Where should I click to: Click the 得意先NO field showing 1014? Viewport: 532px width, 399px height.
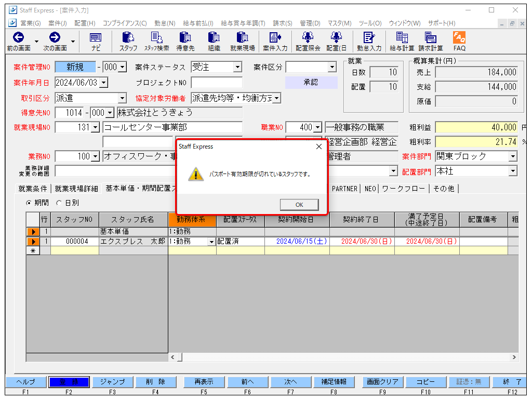tap(69, 113)
